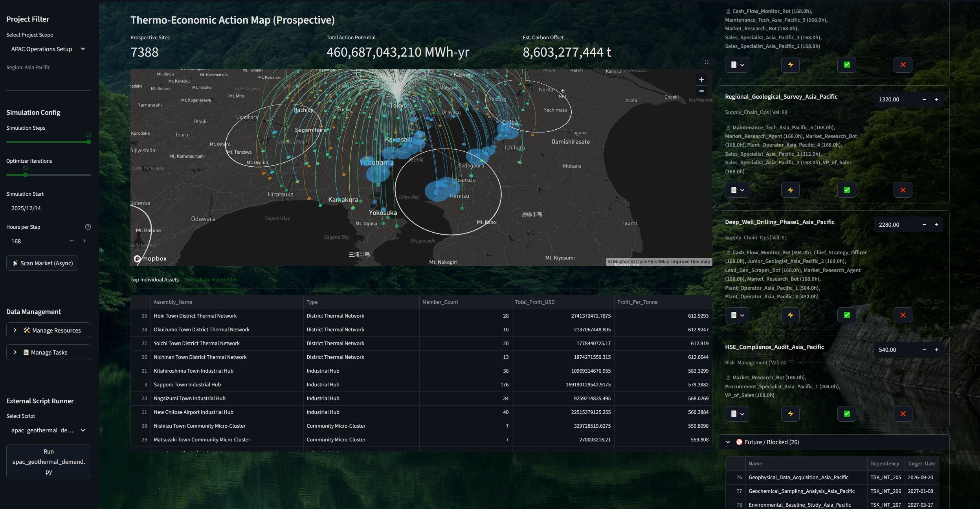Check green checkmark for HSE_Compliance_Audit task

coord(847,414)
